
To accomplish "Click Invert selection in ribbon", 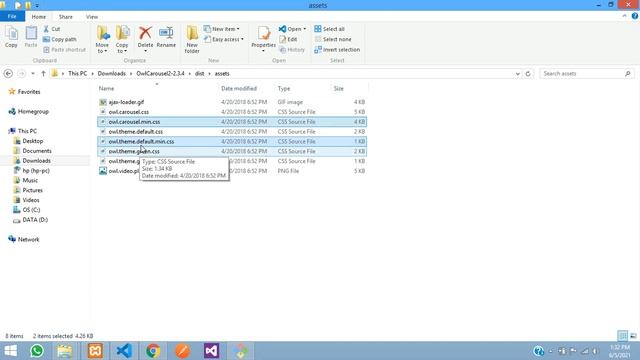I will 337,49.
